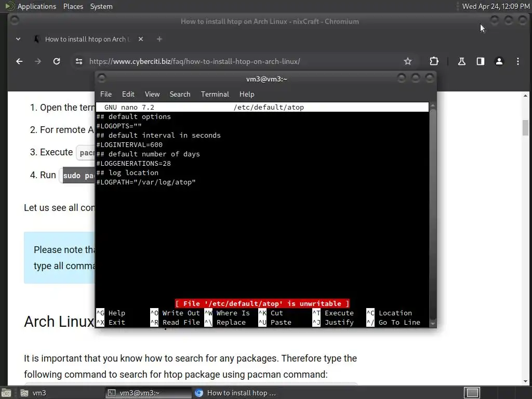532x399 pixels.
Task: Click the '#LOGGENERATIONS=28' line in nano
Action: tap(134, 163)
